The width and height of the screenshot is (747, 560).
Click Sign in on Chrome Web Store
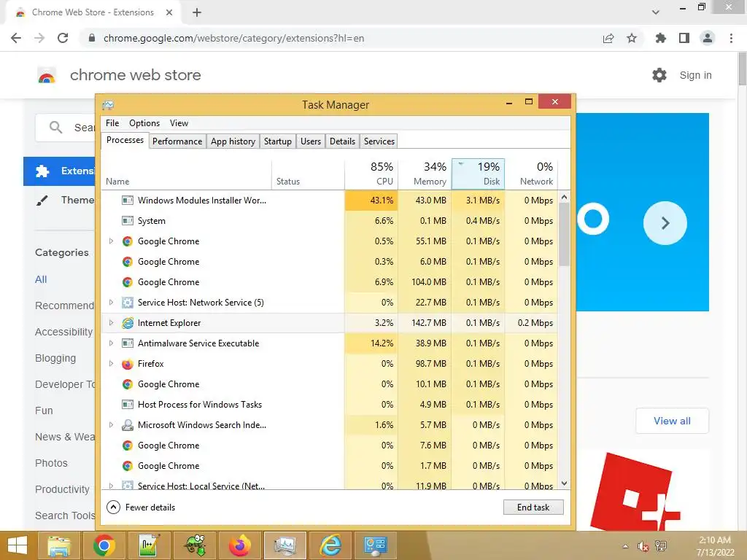(695, 75)
